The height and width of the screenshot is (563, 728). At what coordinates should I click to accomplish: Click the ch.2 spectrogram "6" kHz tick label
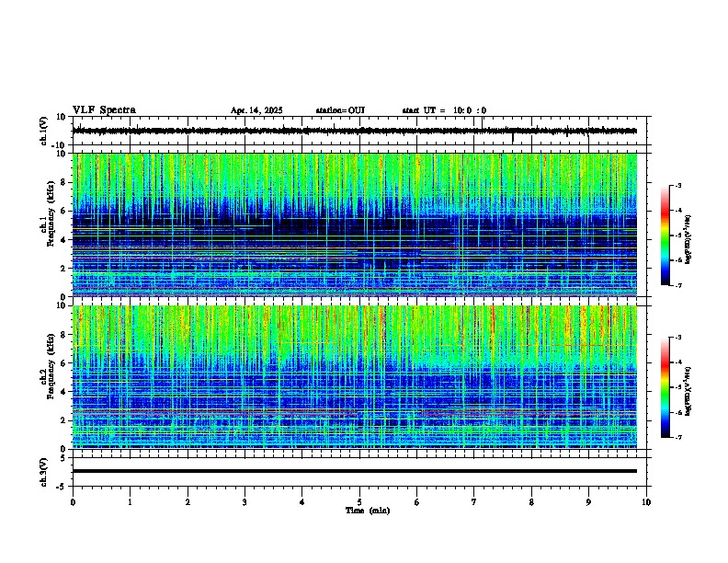point(63,363)
